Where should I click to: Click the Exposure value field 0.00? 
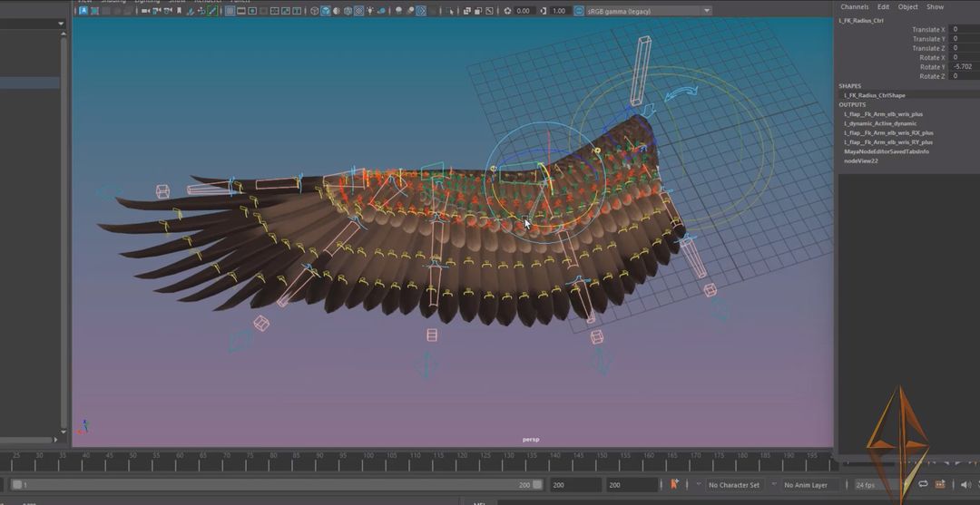pyautogui.click(x=524, y=11)
